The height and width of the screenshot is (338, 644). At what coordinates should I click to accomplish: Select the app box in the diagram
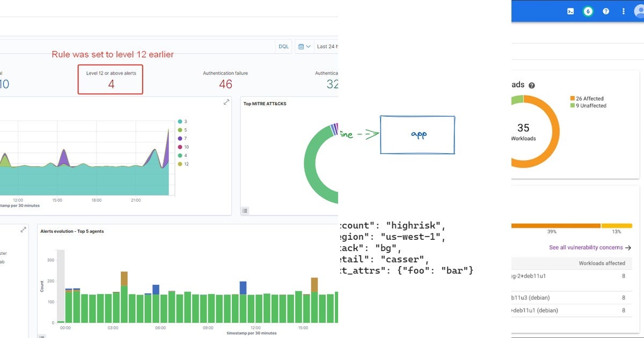418,135
